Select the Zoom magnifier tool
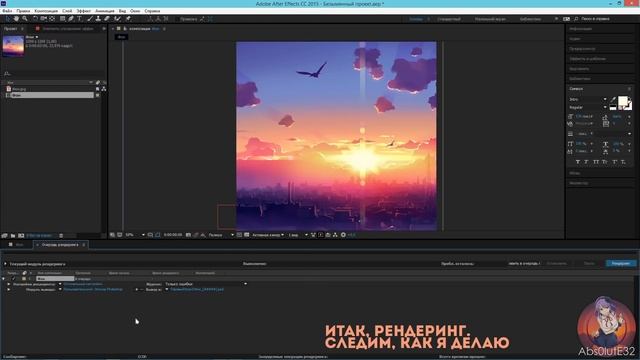The image size is (640, 360). [x=25, y=19]
